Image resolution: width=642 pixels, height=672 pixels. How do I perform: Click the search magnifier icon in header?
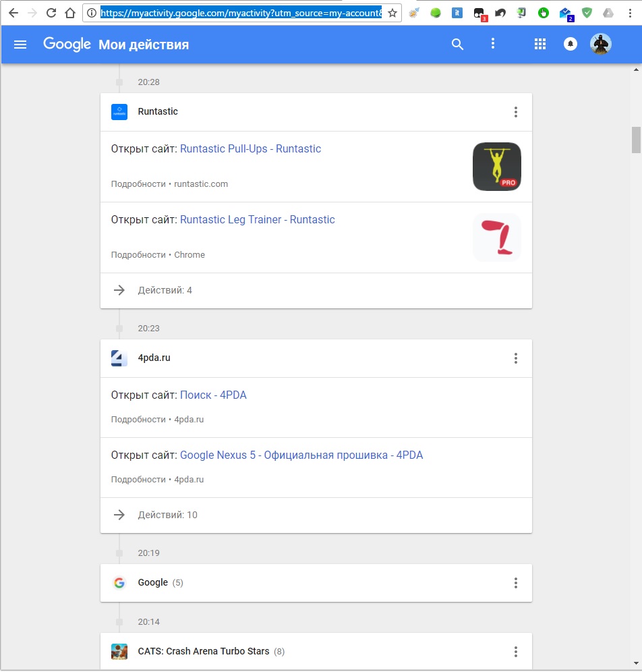457,45
